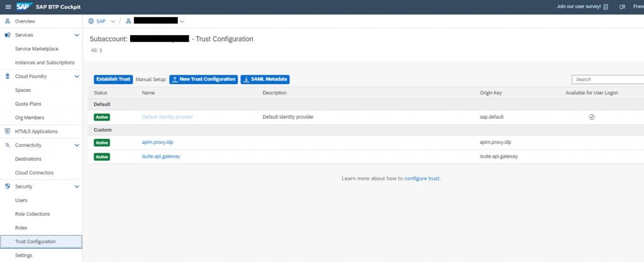Open Settings in the sidebar
This screenshot has height=262, width=644.
pyautogui.click(x=23, y=256)
